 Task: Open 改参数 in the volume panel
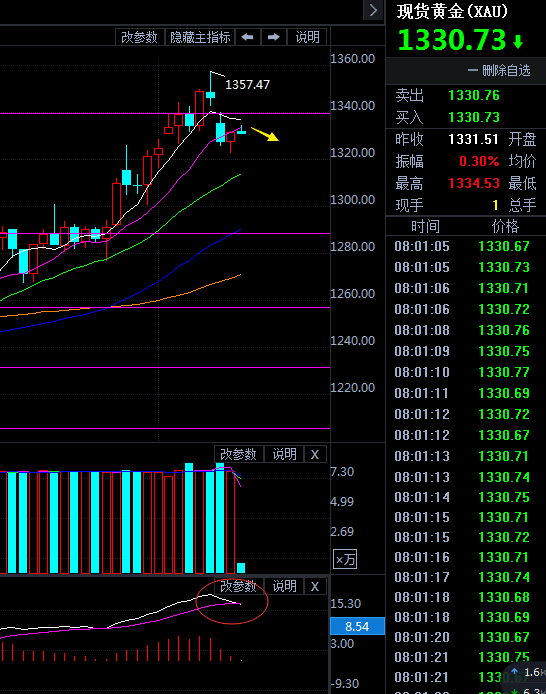(x=239, y=455)
